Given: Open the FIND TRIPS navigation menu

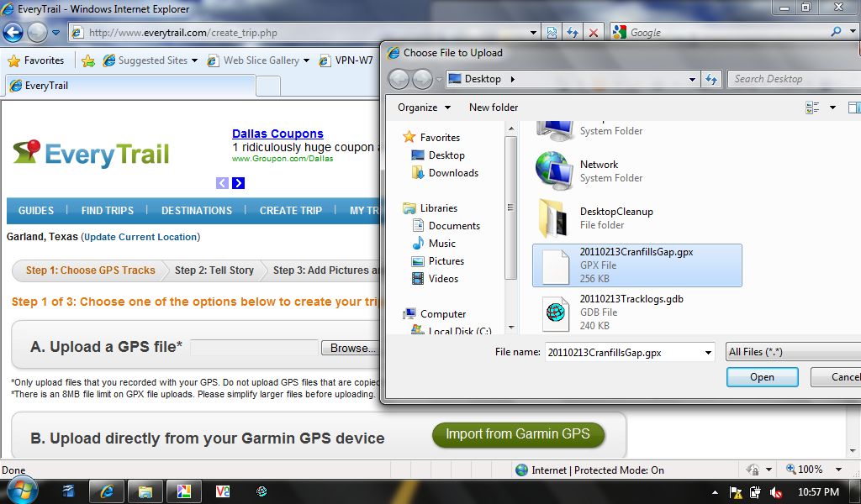Looking at the screenshot, I should tap(108, 211).
